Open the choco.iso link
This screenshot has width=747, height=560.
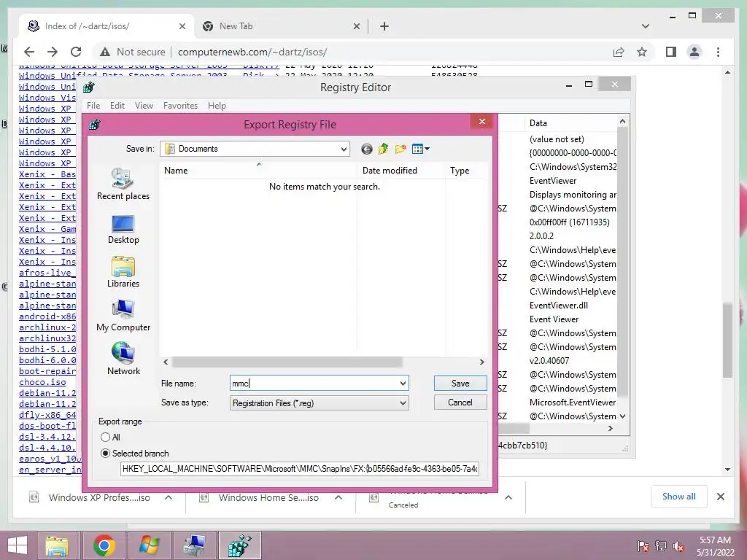(x=42, y=382)
